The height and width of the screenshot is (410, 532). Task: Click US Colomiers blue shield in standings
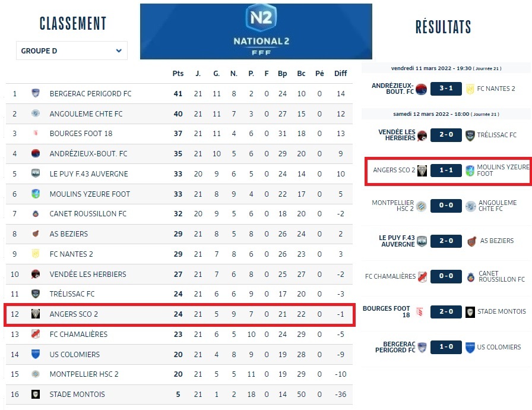(x=36, y=354)
